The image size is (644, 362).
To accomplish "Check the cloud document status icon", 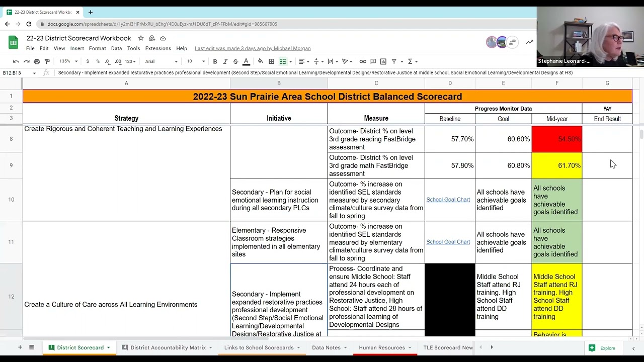I will point(163,38).
